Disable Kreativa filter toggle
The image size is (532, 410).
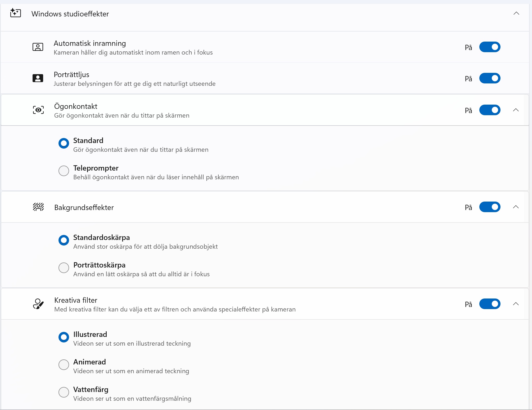point(490,304)
